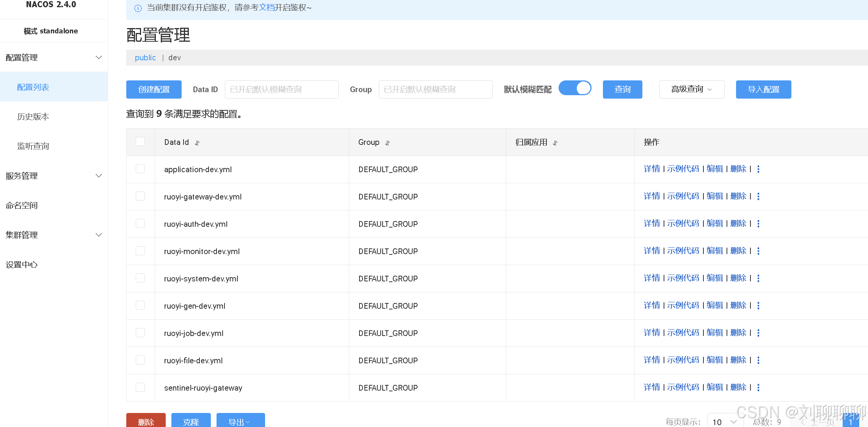Click three-dot icon for sentinel-ruoyi-gateway row
This screenshot has width=868, height=427.
tap(758, 388)
